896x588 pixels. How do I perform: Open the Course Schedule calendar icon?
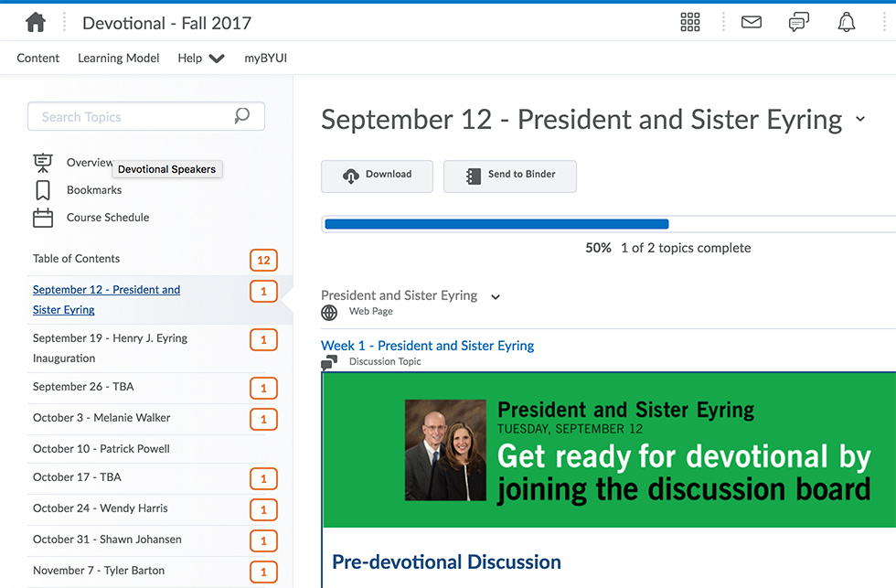pyautogui.click(x=43, y=218)
